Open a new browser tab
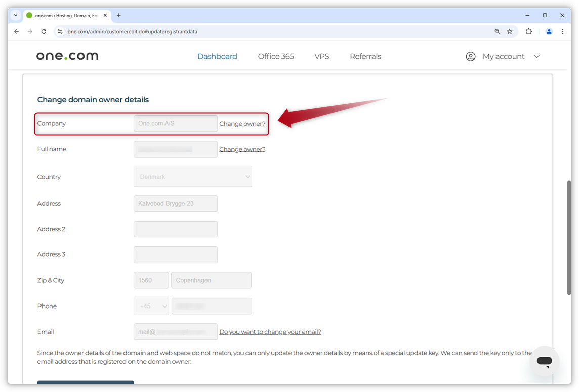The width and height of the screenshot is (579, 392). pos(119,15)
